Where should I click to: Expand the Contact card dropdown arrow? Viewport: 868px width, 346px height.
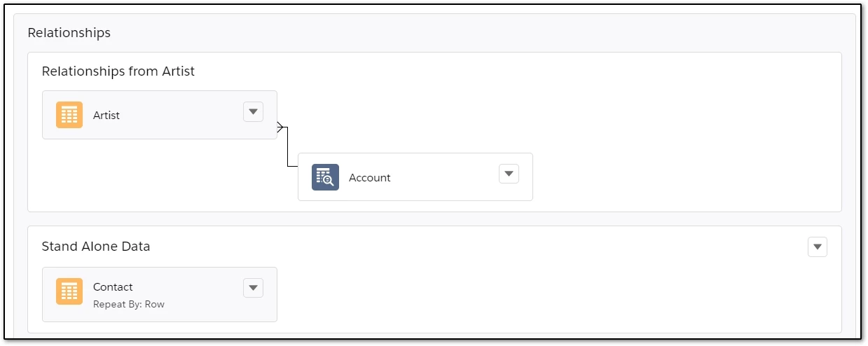253,288
